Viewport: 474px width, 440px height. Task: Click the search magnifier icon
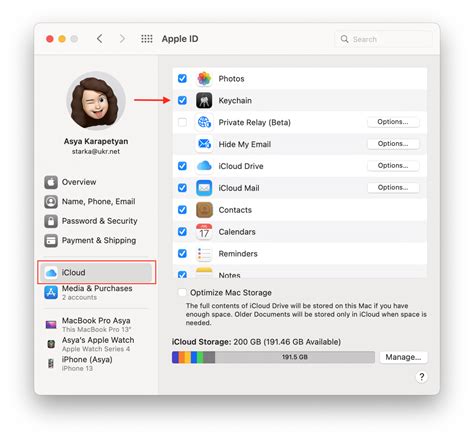pyautogui.click(x=344, y=39)
